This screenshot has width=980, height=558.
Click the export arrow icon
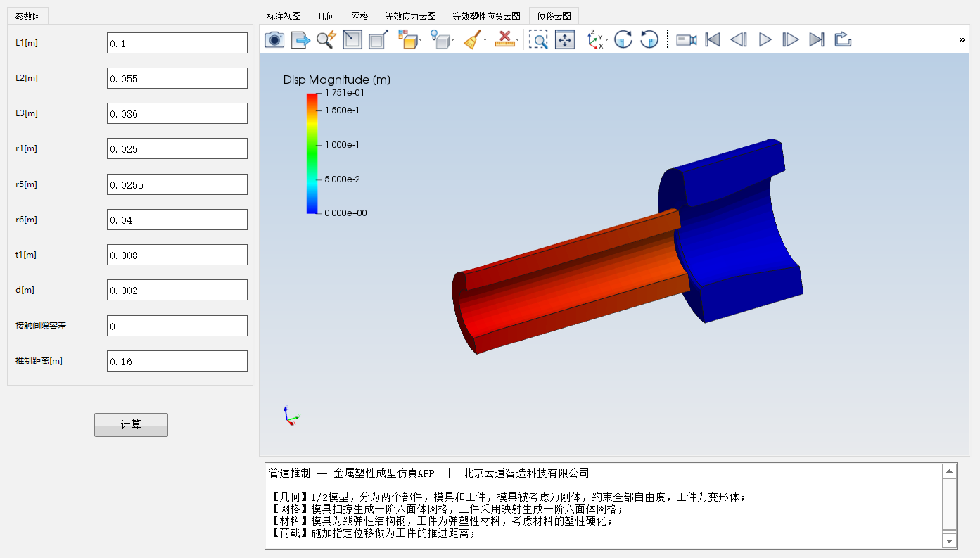tap(300, 39)
